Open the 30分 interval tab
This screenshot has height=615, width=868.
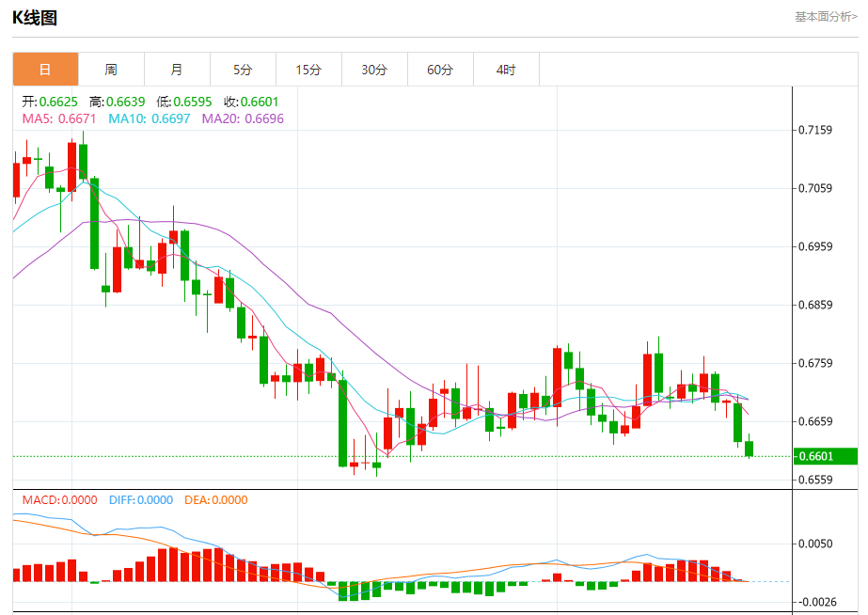click(375, 70)
